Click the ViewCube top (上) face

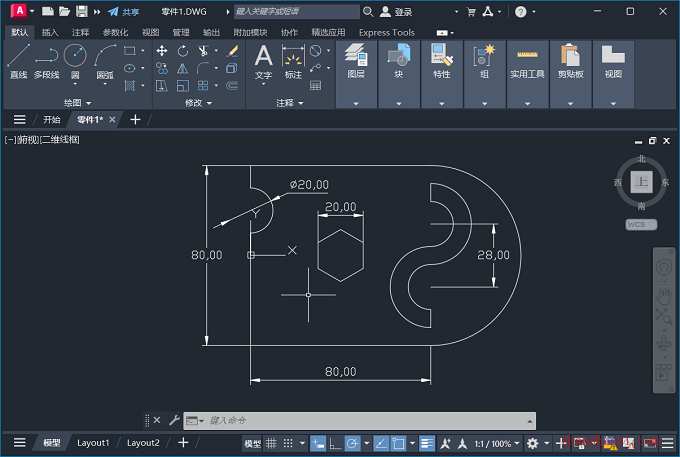(641, 182)
